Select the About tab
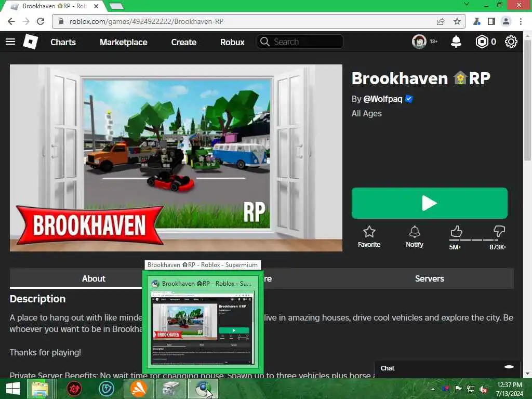Image resolution: width=532 pixels, height=399 pixels. click(x=94, y=278)
